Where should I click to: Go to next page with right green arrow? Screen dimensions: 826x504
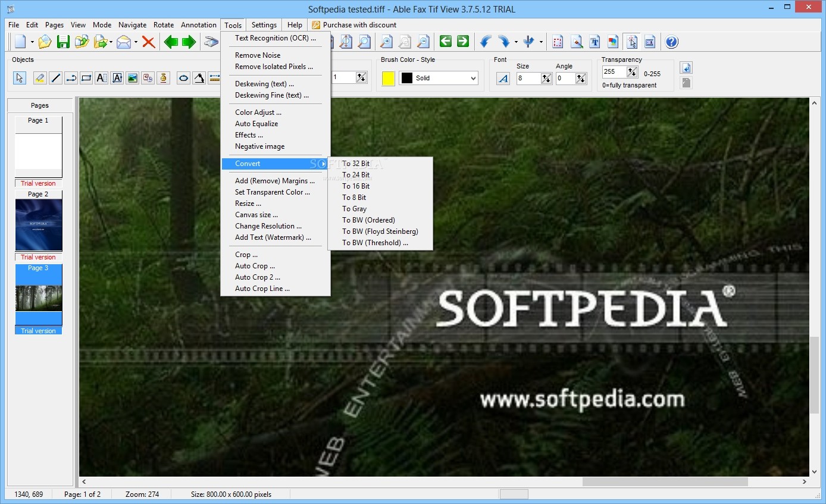pos(189,42)
